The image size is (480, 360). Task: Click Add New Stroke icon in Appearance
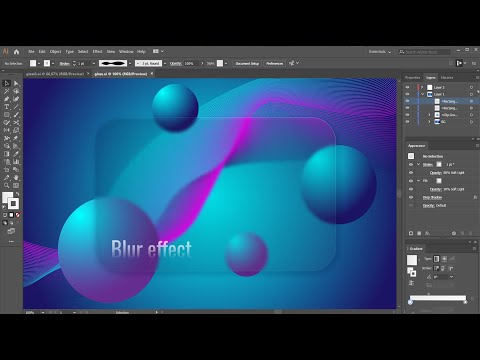point(411,233)
